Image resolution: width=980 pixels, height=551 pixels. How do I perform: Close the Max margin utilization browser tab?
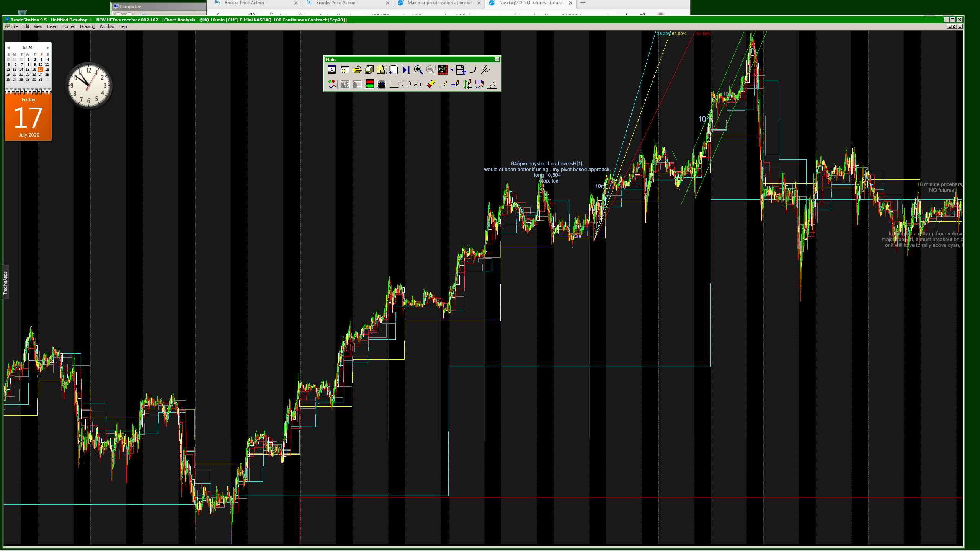click(x=479, y=3)
